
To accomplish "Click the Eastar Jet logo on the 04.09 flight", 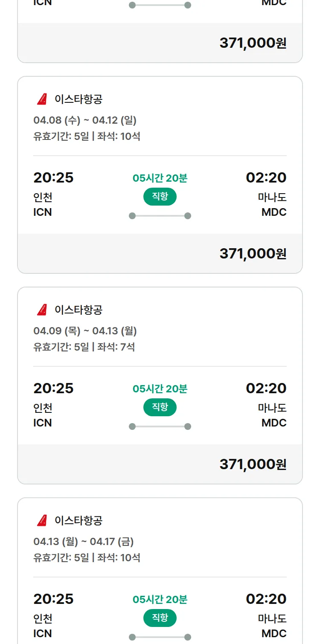I will [x=42, y=310].
